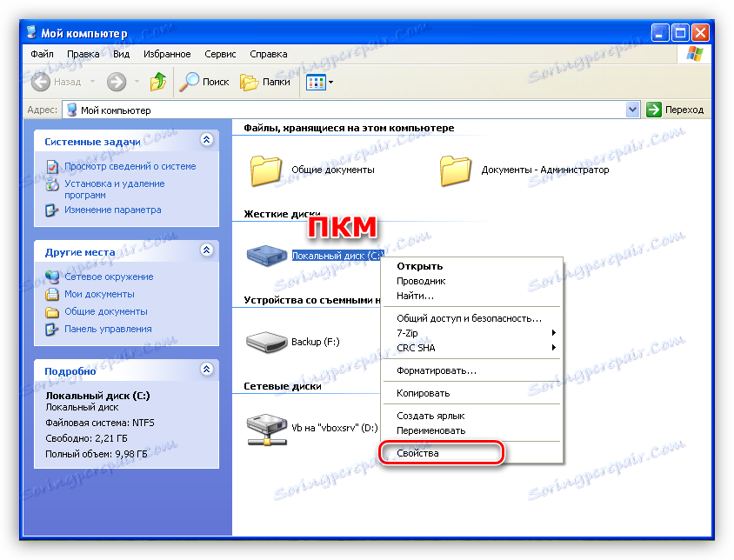
Task: Choose Форматировать... in context menu
Action: point(472,370)
